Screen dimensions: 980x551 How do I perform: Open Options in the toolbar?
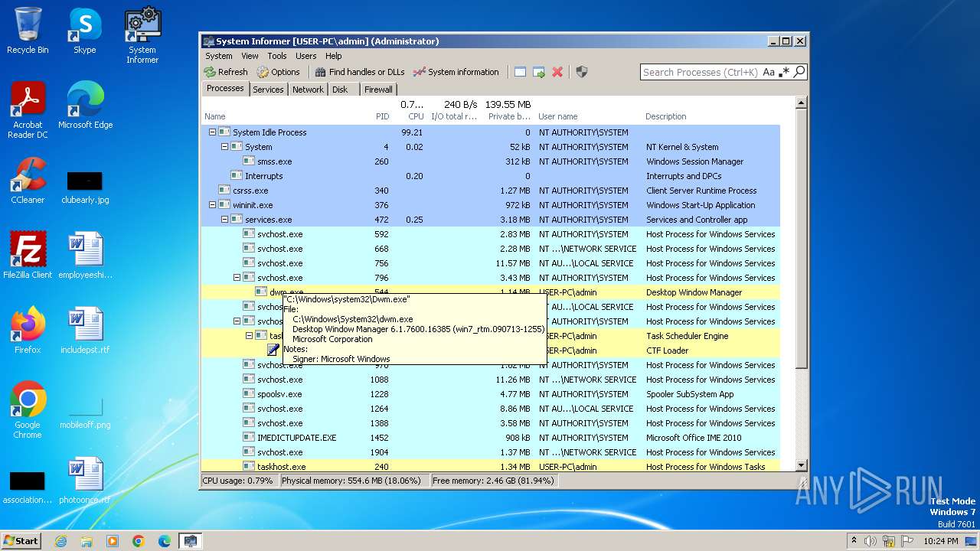tap(279, 72)
